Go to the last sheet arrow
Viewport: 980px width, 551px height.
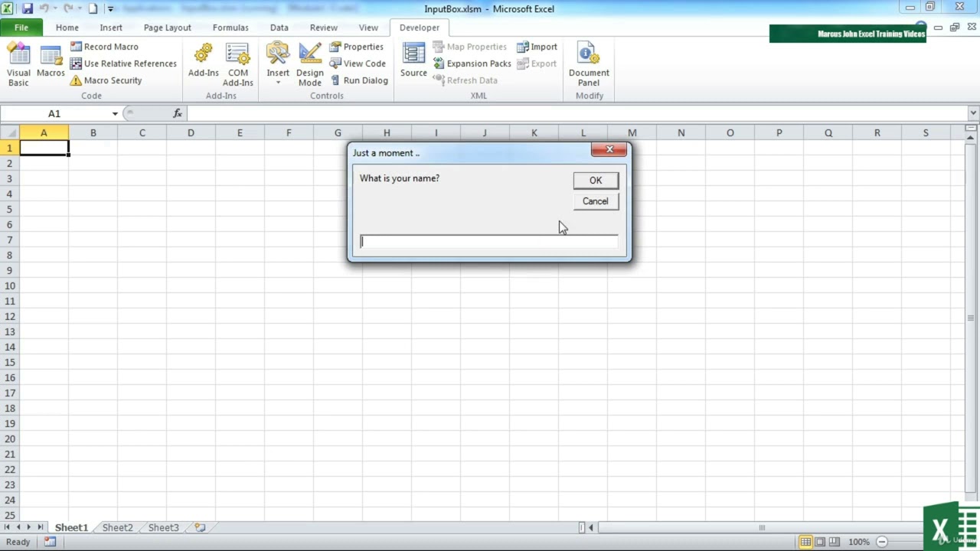pos(41,527)
